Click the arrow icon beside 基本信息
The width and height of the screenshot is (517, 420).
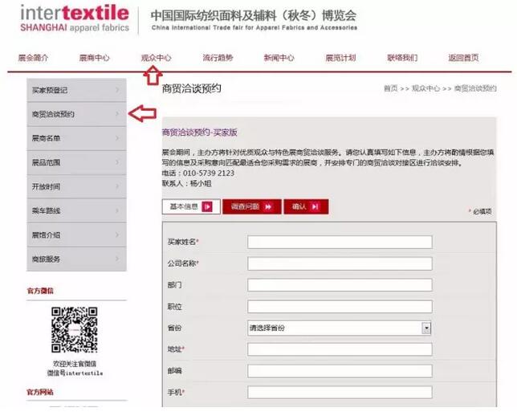(x=207, y=206)
